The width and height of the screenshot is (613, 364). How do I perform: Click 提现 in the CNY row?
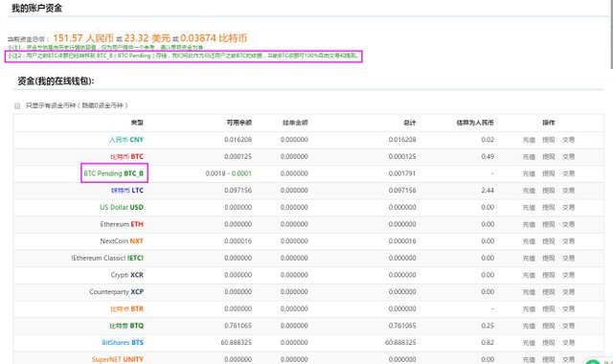coord(549,140)
